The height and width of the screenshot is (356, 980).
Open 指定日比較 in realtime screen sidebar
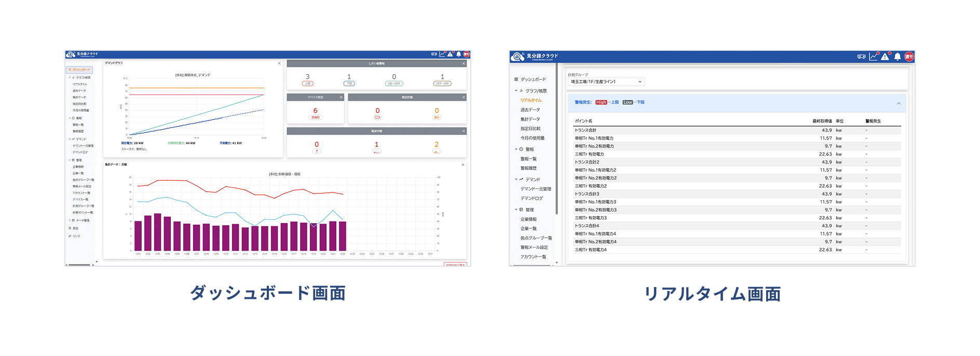click(x=530, y=129)
